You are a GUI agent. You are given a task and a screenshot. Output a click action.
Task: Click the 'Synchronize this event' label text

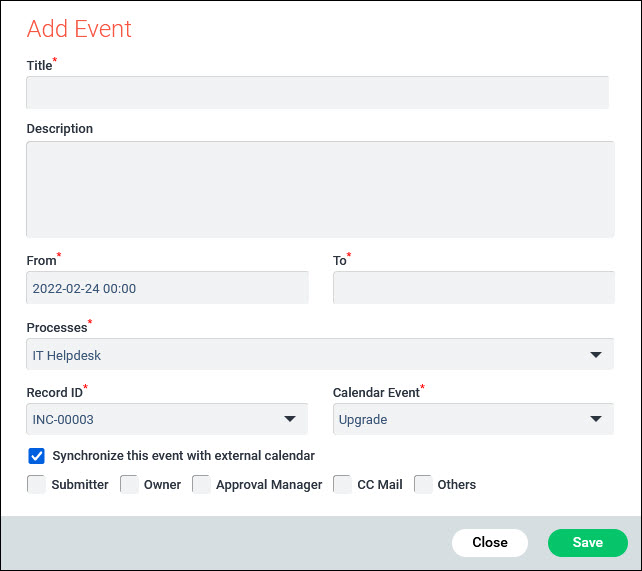[x=183, y=456]
